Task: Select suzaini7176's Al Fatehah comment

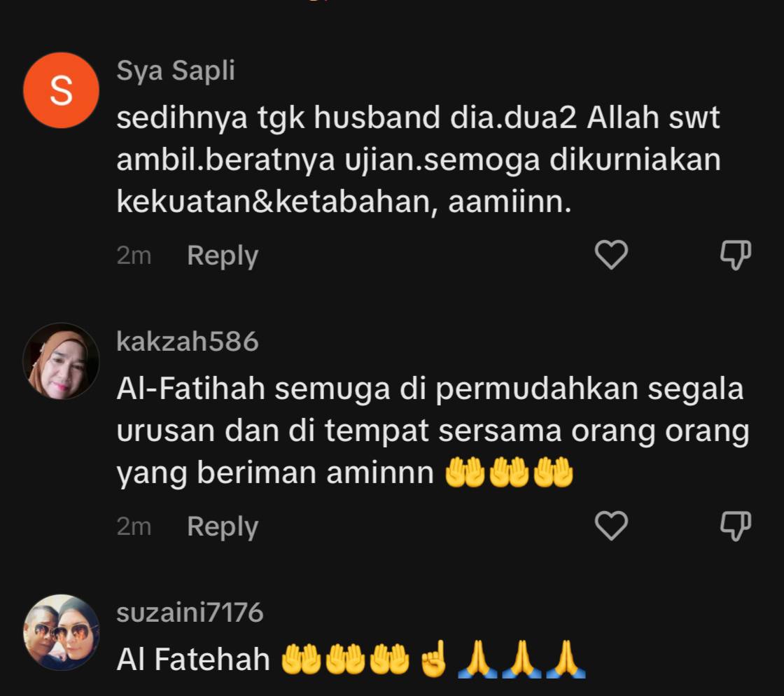Action: (x=351, y=658)
